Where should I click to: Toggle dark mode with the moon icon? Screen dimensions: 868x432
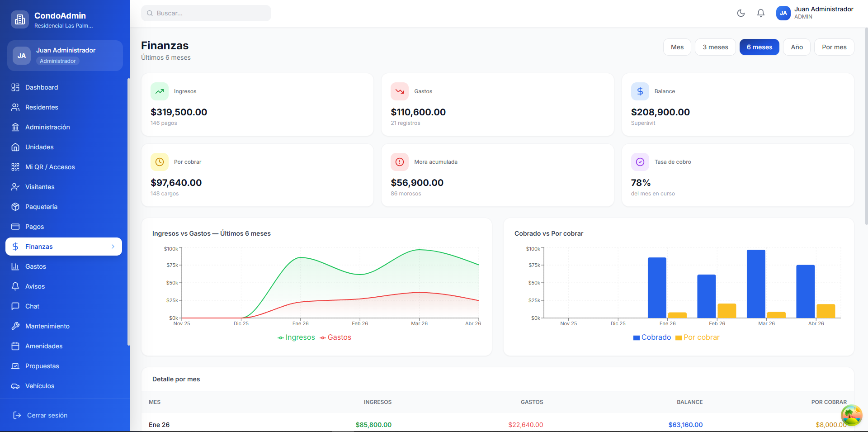741,13
